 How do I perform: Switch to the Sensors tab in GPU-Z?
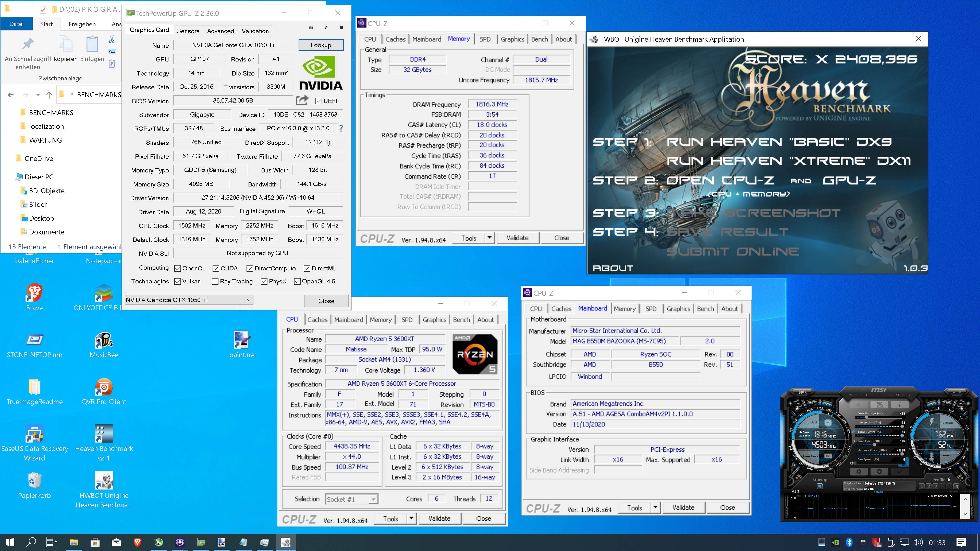click(x=188, y=31)
